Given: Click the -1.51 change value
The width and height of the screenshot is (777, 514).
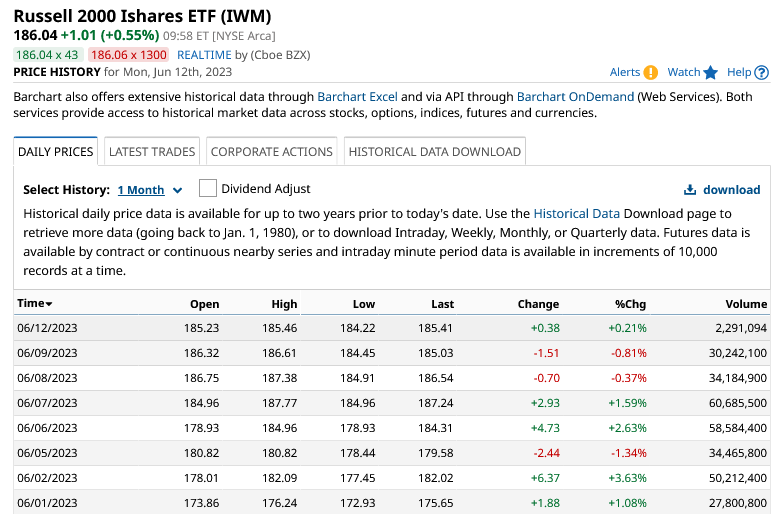Looking at the screenshot, I should (x=546, y=353).
